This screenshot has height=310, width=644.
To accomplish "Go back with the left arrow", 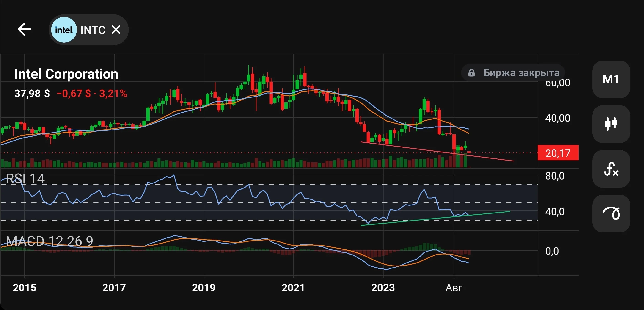I will click(x=24, y=30).
